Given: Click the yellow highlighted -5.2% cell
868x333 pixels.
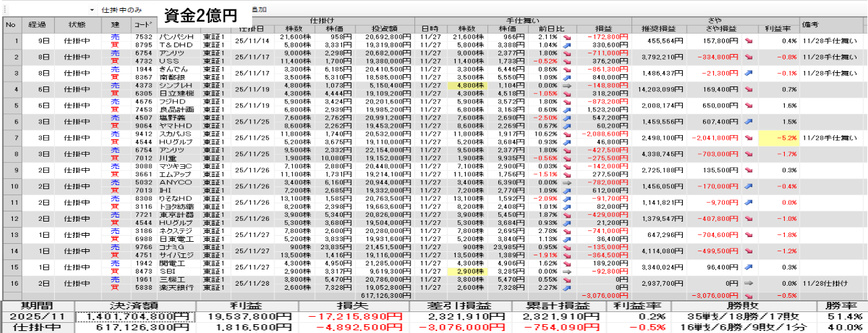Looking at the screenshot, I should point(778,138).
